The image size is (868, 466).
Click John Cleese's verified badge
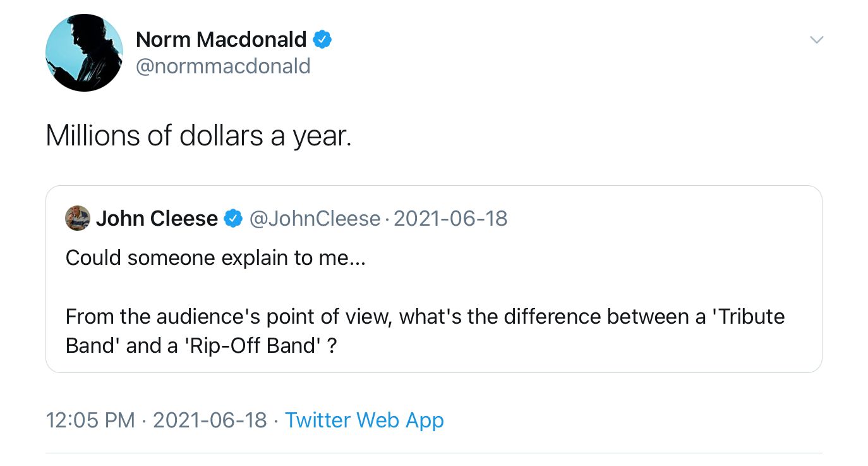(234, 219)
